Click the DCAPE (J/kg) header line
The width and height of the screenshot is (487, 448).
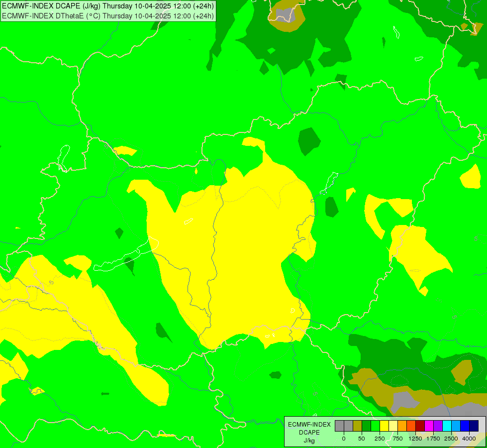tap(108, 6)
